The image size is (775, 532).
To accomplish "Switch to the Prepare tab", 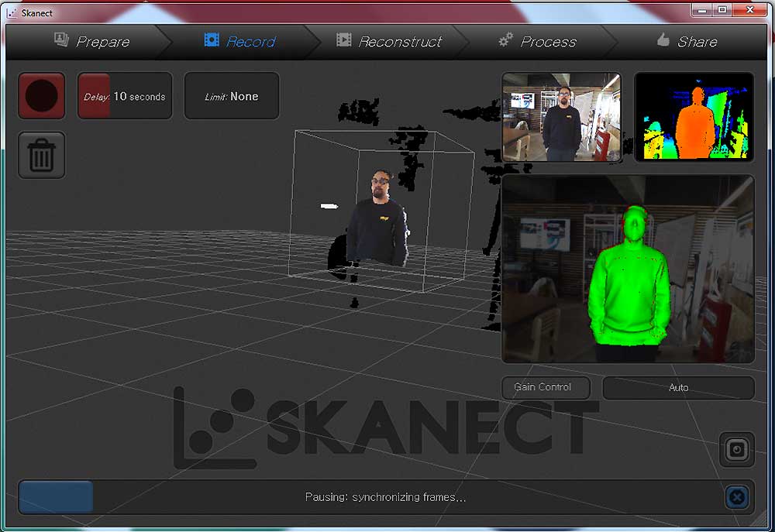I will (91, 42).
